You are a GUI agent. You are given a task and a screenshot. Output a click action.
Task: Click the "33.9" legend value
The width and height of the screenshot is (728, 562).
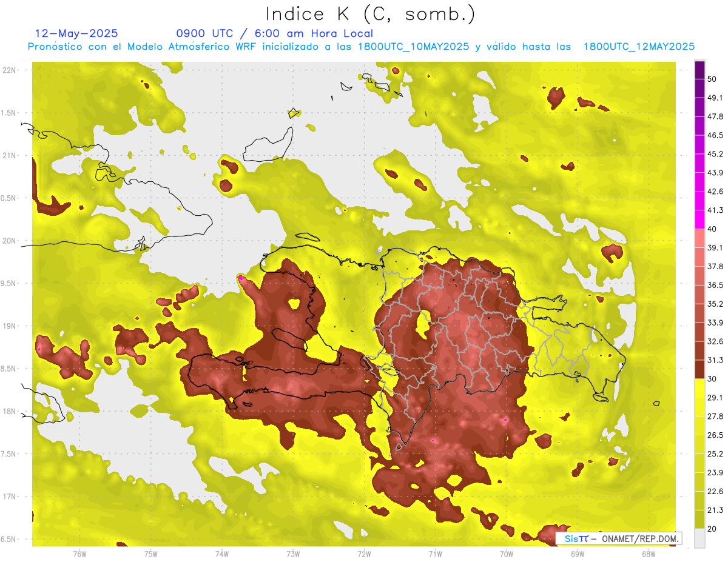click(x=715, y=323)
